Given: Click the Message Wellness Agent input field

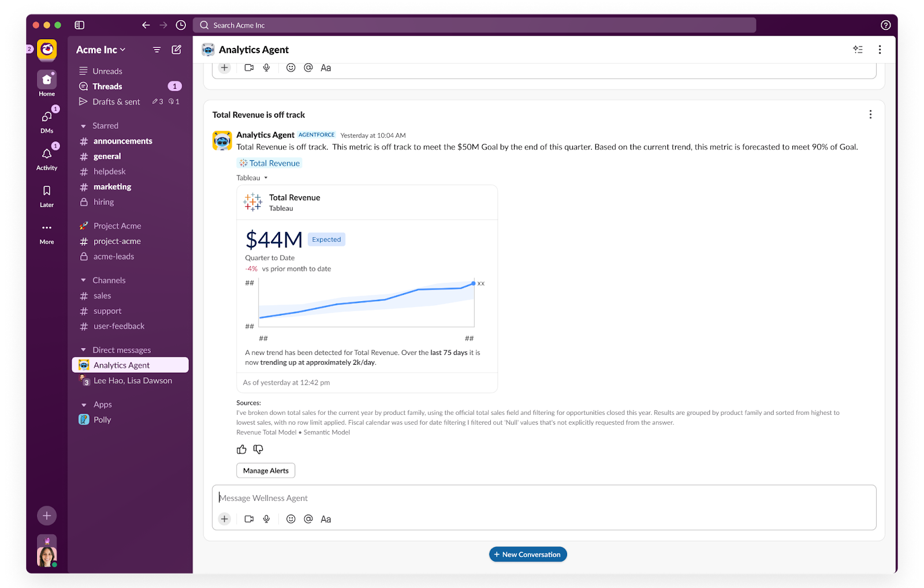Looking at the screenshot, I should pyautogui.click(x=543, y=498).
